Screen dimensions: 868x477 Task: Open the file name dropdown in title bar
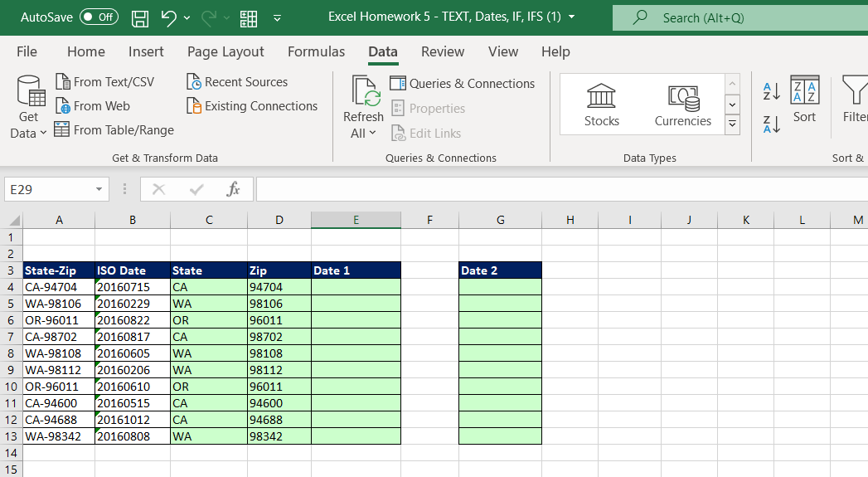572,17
